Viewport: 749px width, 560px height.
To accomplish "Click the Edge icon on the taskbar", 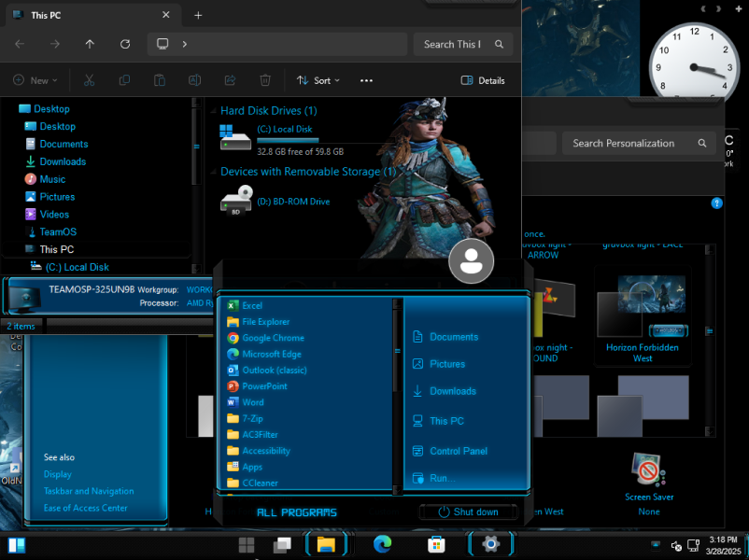I will [382, 544].
